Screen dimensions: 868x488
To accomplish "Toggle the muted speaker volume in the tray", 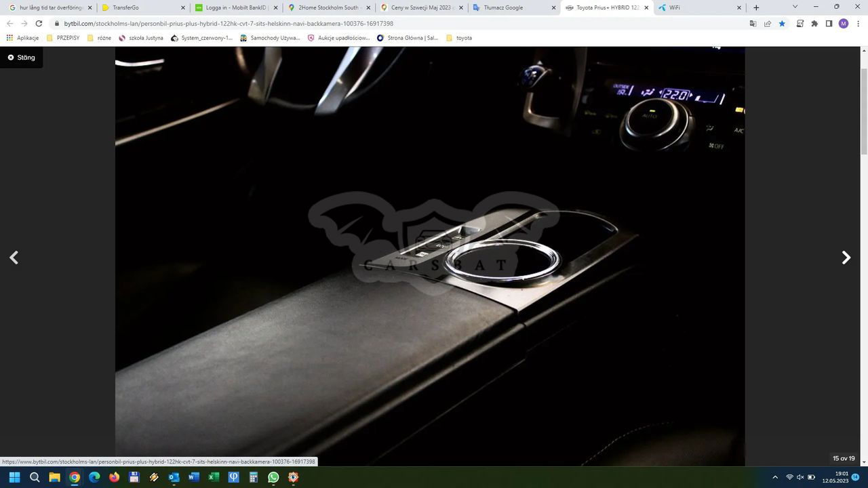I will point(800,477).
